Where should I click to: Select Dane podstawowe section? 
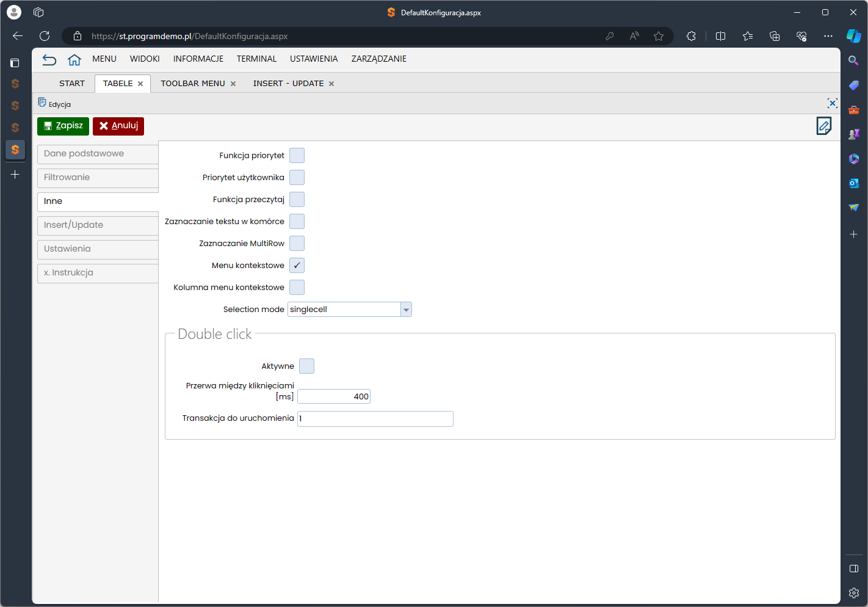click(x=98, y=154)
